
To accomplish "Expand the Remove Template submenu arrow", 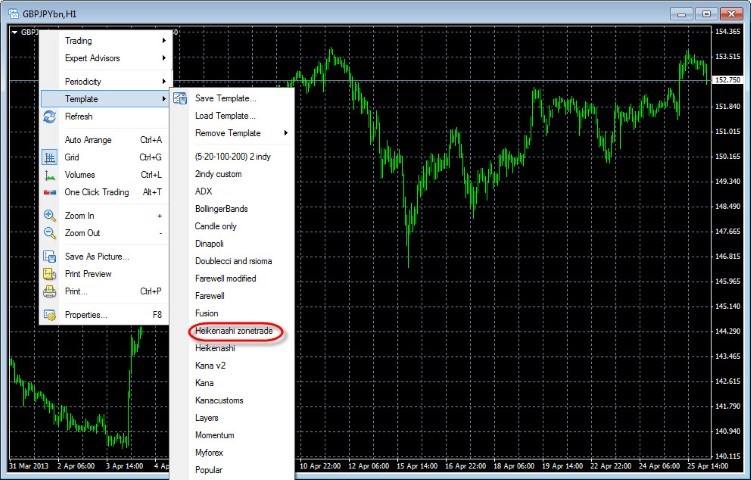I will (x=286, y=133).
